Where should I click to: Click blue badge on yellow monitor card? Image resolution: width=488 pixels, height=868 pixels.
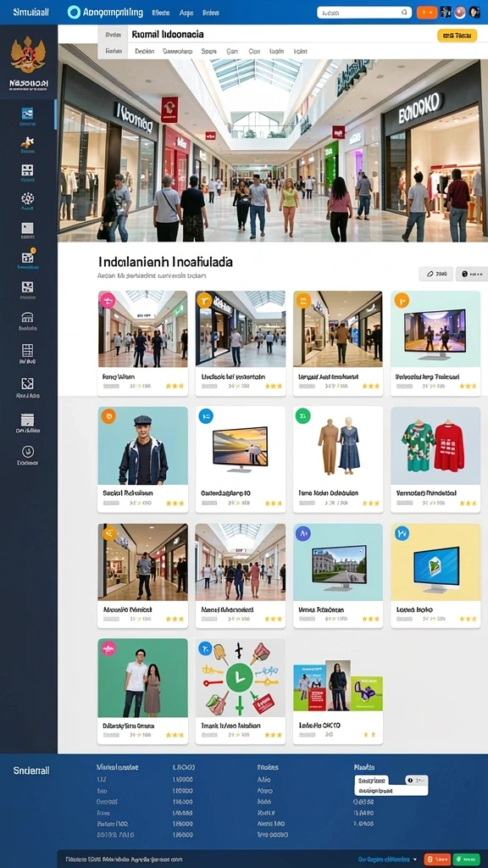(402, 533)
